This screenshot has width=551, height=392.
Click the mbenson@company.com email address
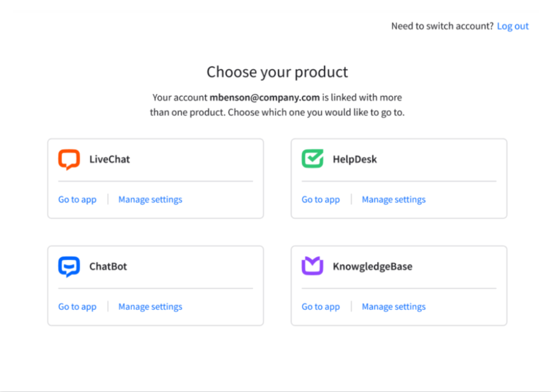pos(264,98)
